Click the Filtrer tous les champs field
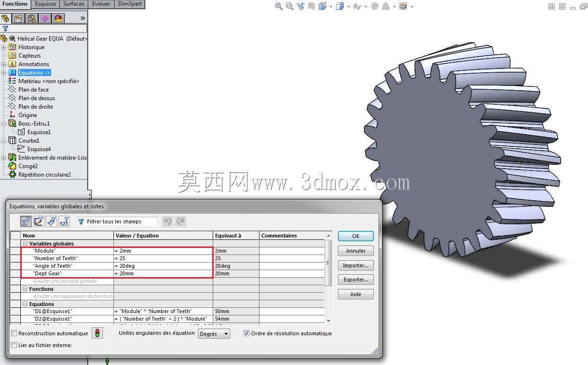 [117, 221]
